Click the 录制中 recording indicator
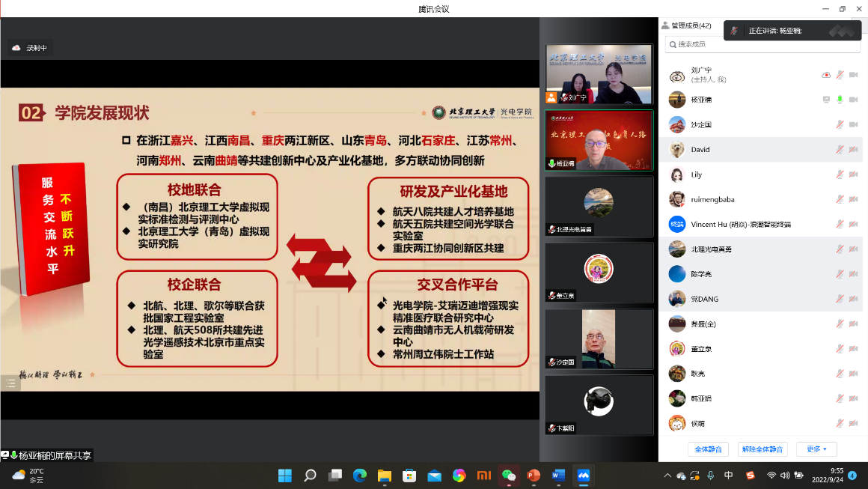 (x=30, y=48)
